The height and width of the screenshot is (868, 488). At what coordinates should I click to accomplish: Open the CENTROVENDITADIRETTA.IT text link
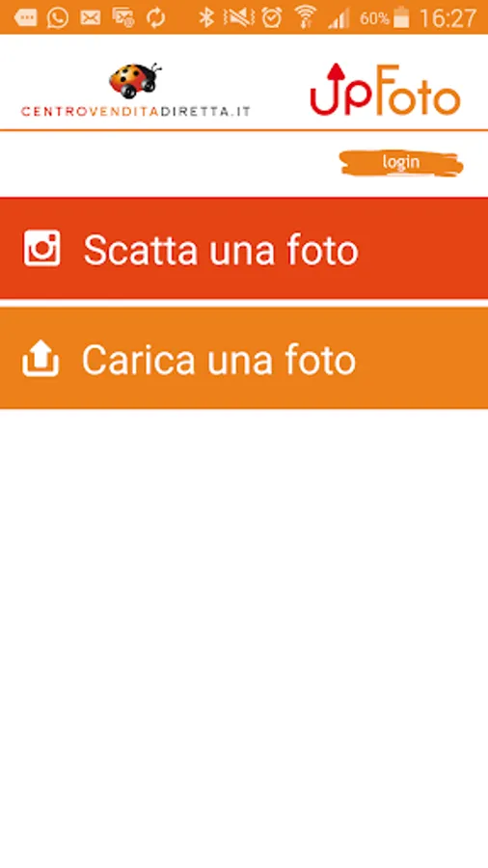[x=136, y=111]
